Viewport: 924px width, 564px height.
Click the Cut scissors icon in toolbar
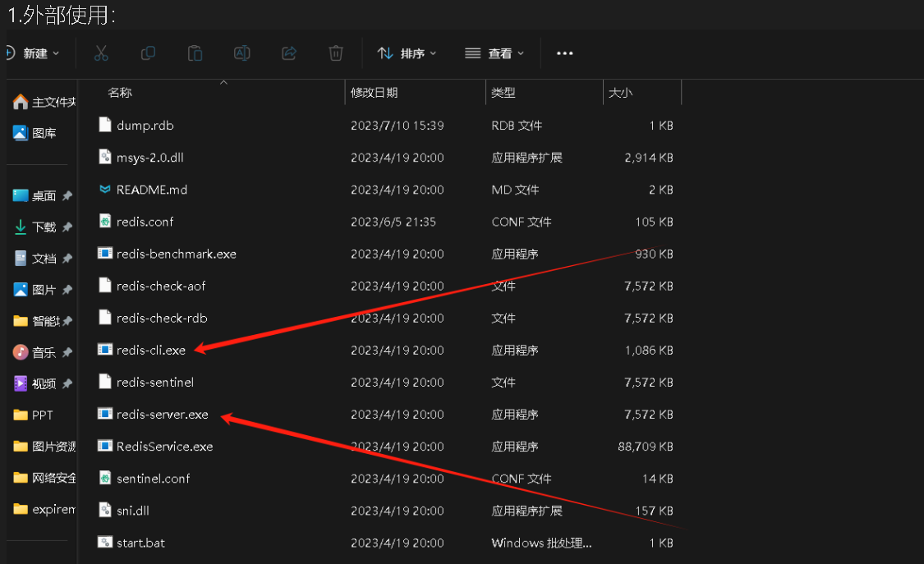click(x=101, y=53)
